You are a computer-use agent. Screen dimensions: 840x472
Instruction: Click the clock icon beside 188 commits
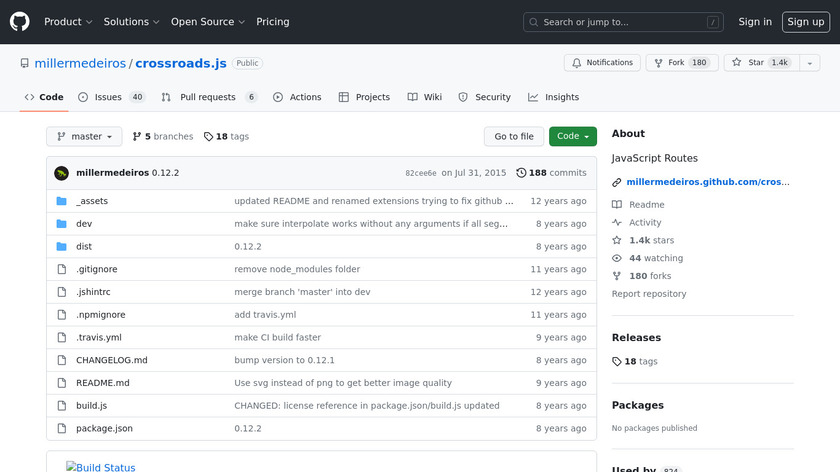click(521, 173)
